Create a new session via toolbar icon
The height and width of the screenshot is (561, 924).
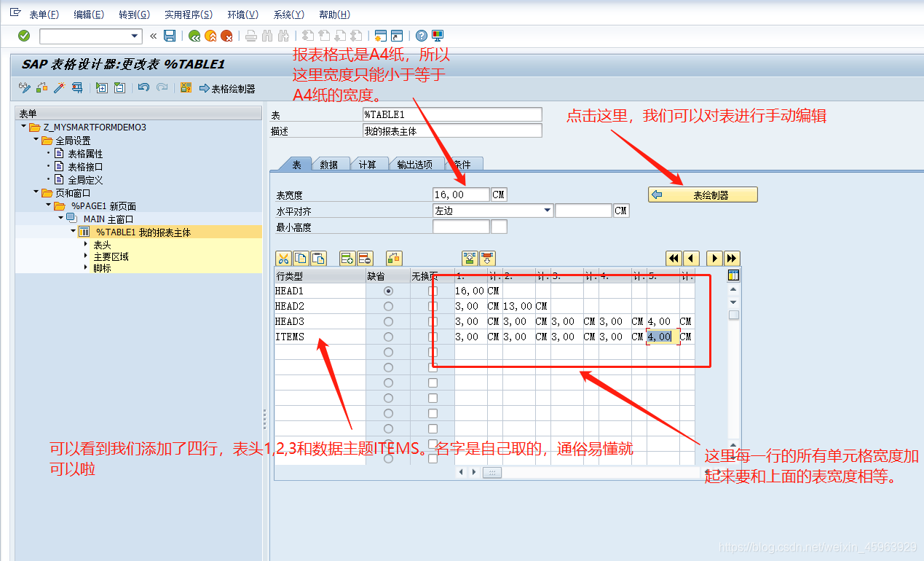pos(380,36)
